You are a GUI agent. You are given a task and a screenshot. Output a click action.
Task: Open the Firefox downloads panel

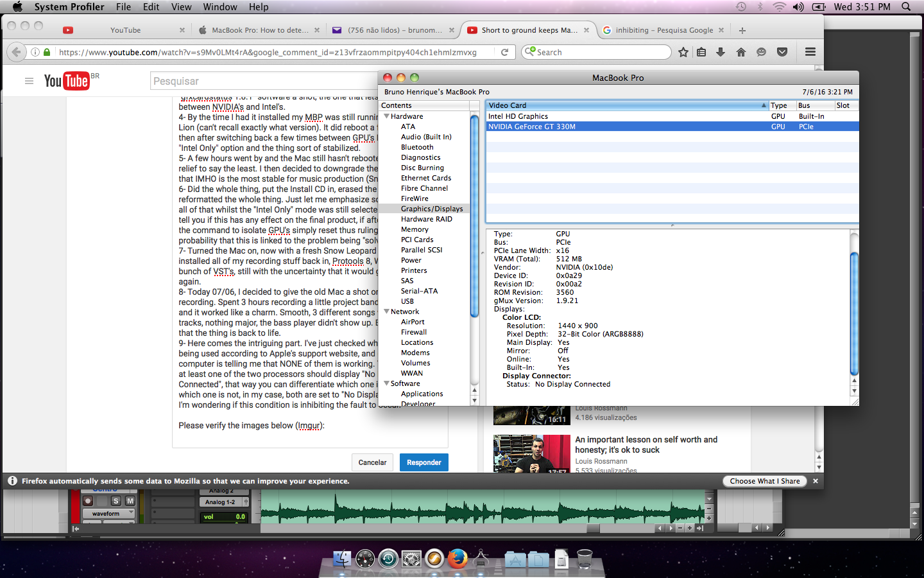pos(721,52)
